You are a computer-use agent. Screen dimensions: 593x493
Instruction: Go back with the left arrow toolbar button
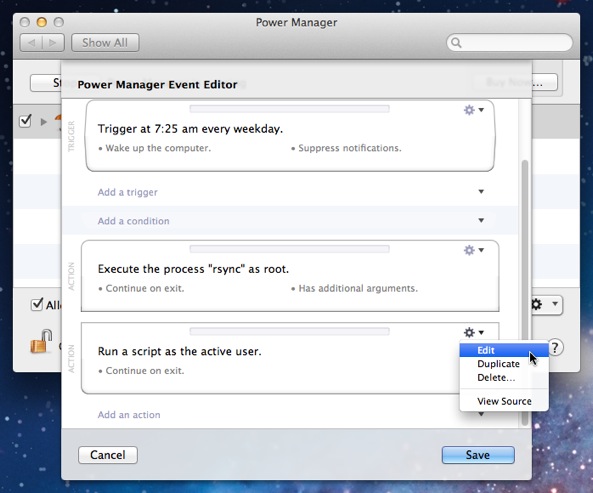pos(31,43)
